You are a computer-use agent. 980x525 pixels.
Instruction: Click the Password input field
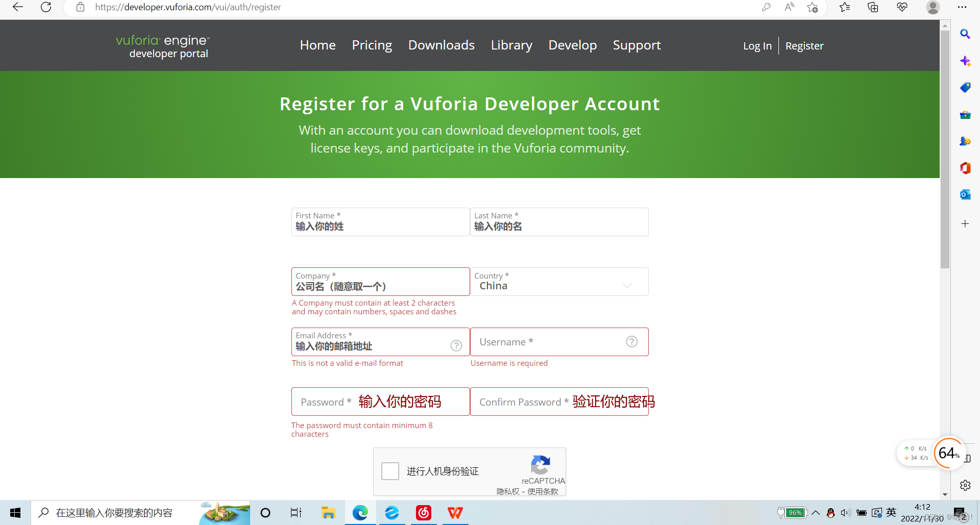point(380,402)
